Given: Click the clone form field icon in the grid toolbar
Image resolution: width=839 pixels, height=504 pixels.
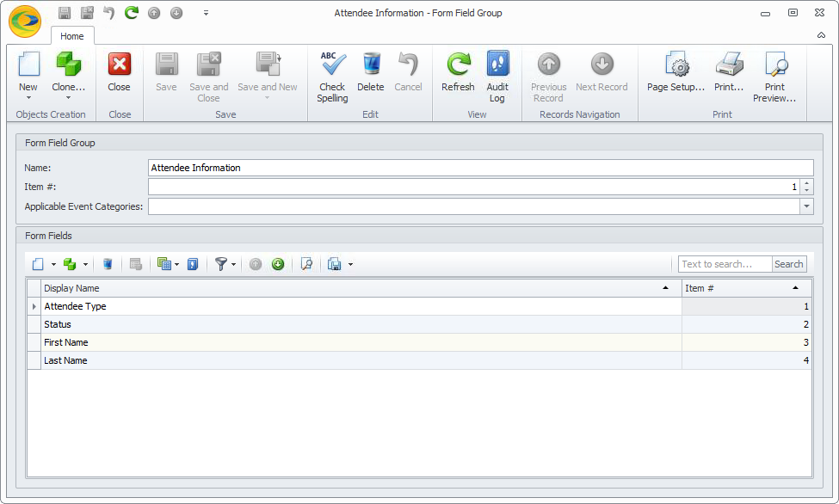Looking at the screenshot, I should point(70,264).
